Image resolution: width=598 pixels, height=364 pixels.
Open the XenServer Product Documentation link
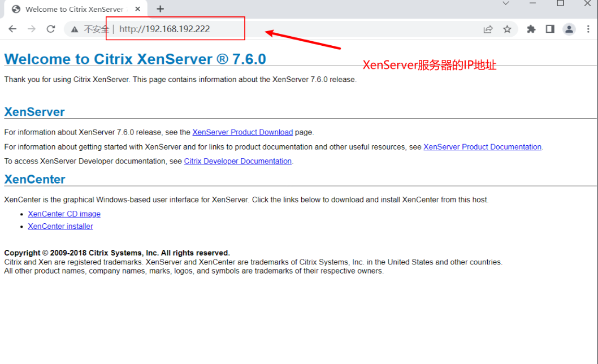click(482, 147)
